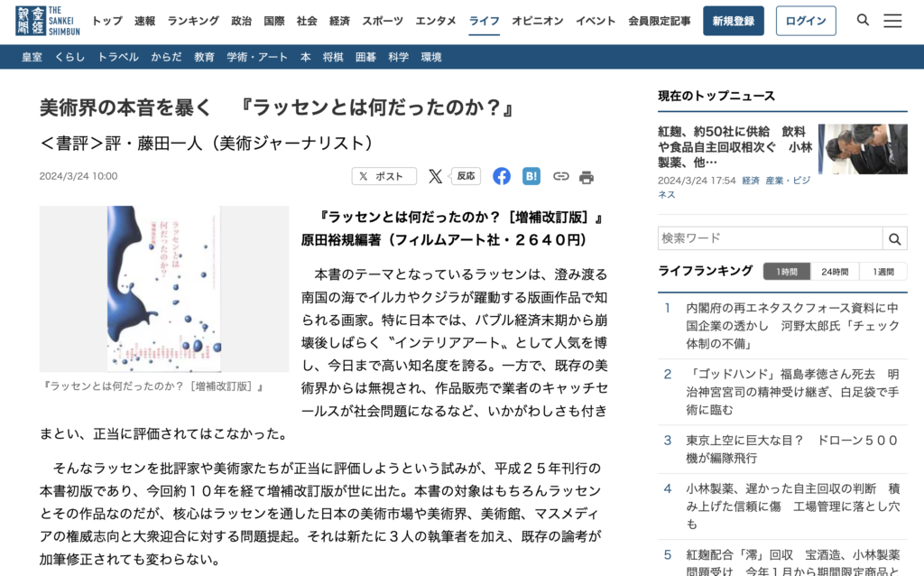Open 環境 sub-navigation link
The height and width of the screenshot is (576, 924).
tap(431, 57)
